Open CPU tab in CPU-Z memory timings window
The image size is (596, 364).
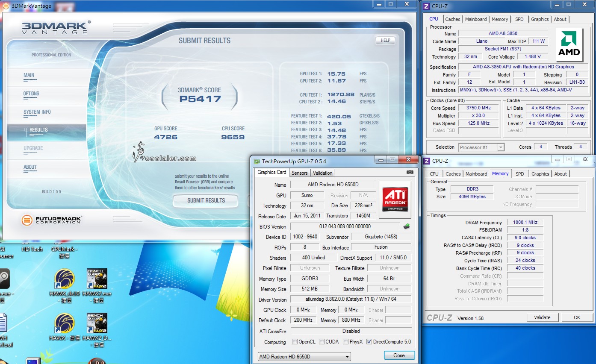[434, 174]
